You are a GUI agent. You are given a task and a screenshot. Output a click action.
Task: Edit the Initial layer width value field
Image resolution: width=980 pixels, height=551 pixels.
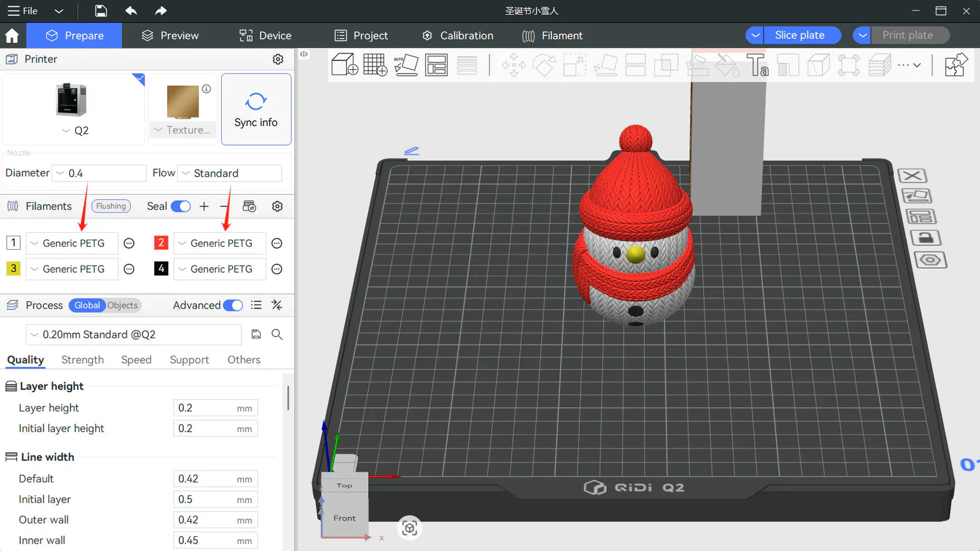point(215,499)
